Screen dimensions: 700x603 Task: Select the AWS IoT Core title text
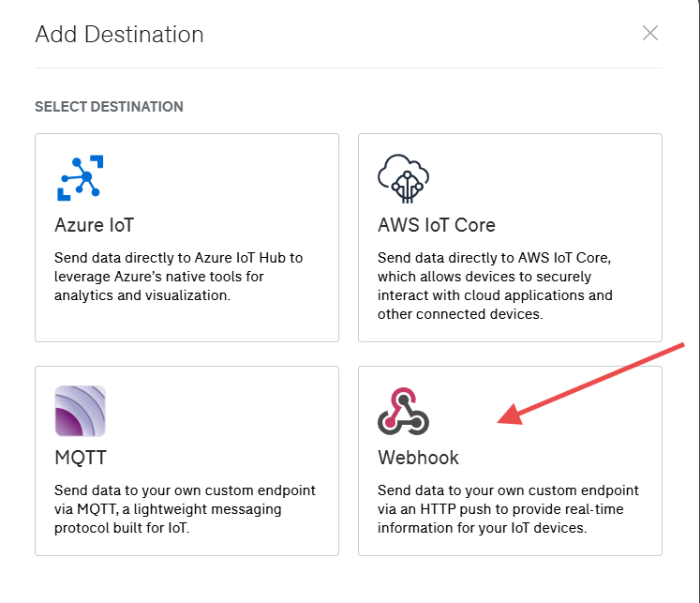click(437, 225)
